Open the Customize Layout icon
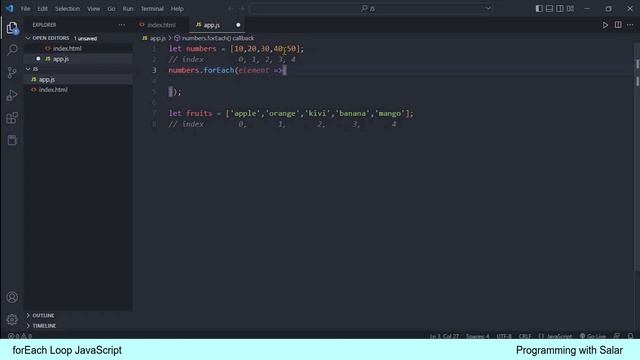The height and width of the screenshot is (360, 640). (x=571, y=9)
